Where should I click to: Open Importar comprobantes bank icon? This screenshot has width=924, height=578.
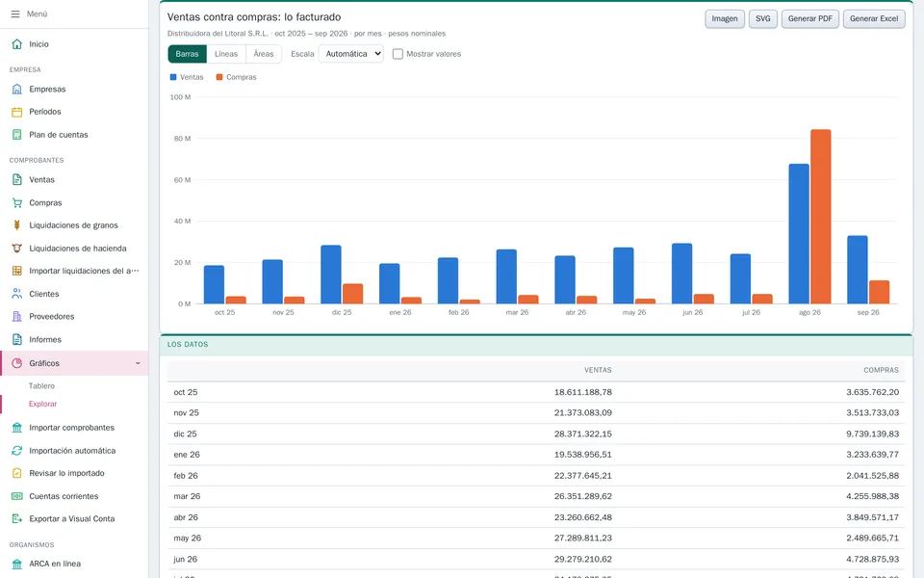[17, 428]
